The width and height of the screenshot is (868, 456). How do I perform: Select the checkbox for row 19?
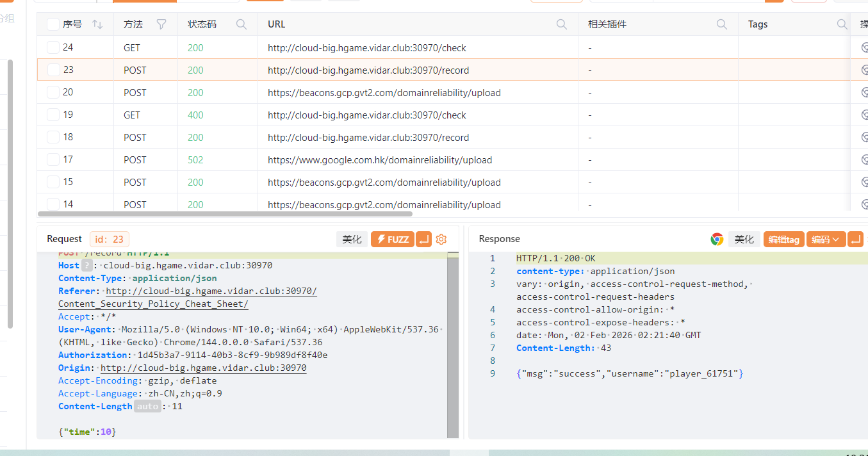coord(53,115)
